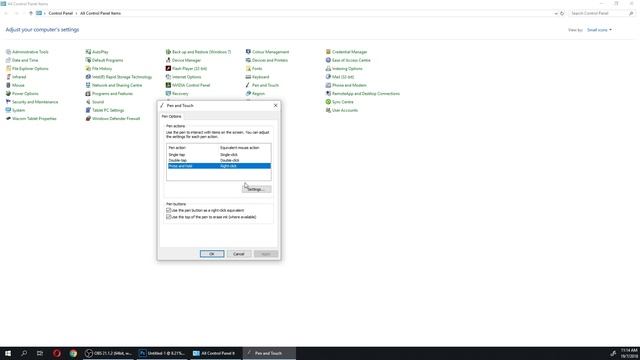Viewport: 640px width, 360px height.
Task: Open Network and Sharing Centre icon
Action: (88, 85)
